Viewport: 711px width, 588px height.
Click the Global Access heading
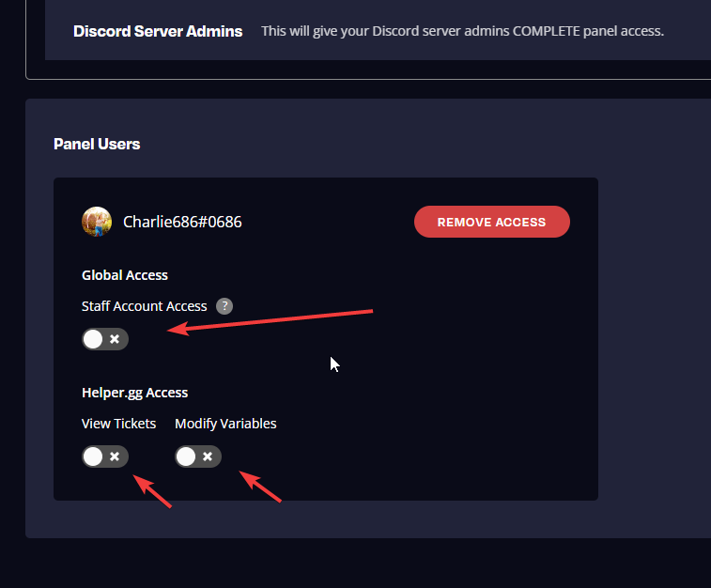pos(125,275)
